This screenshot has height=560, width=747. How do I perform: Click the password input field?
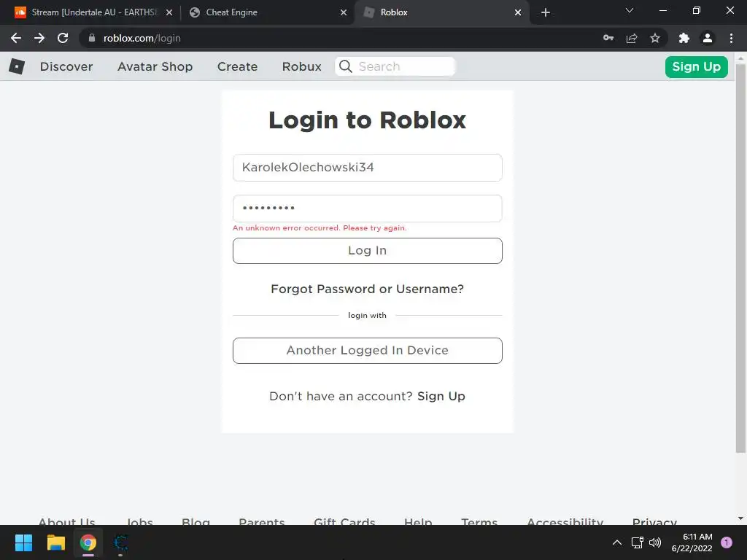pos(368,208)
